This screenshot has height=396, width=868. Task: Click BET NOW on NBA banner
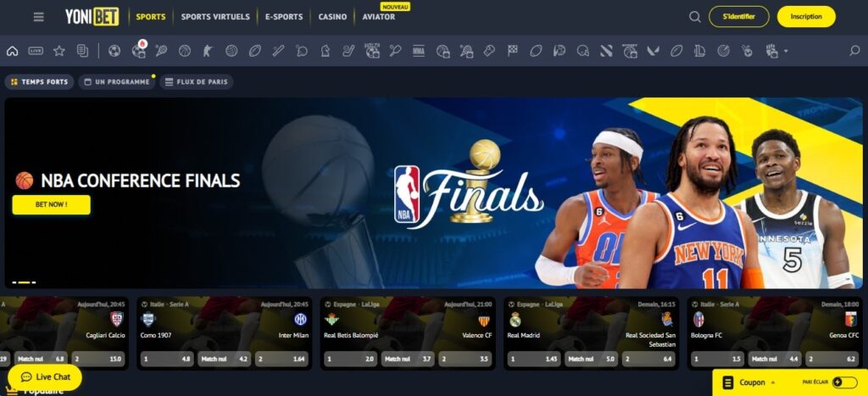coord(52,204)
